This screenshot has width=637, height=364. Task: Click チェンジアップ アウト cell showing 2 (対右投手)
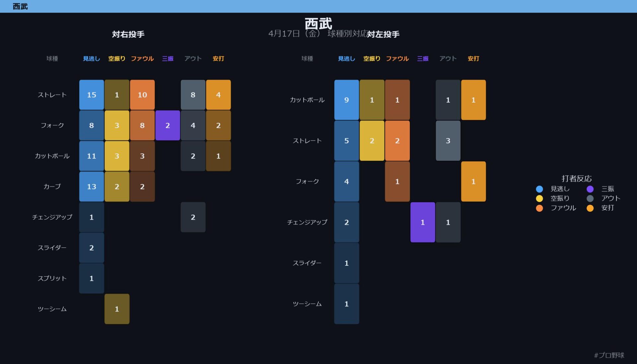193,217
